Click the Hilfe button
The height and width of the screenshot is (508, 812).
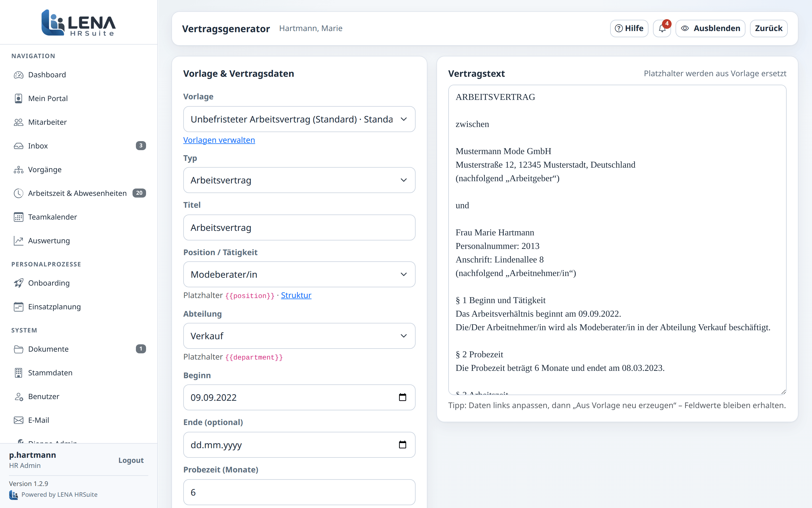coord(629,28)
